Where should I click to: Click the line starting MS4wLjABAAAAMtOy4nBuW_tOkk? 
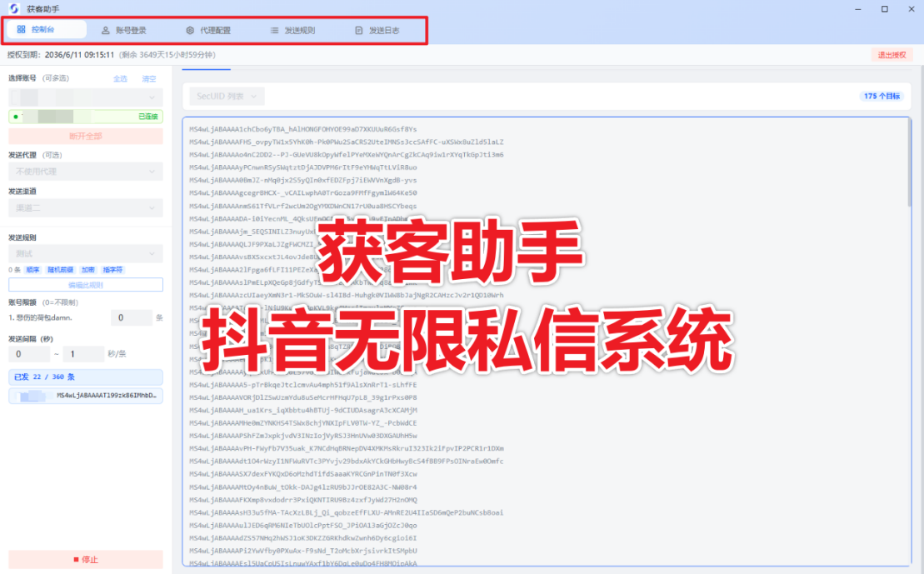point(303,487)
